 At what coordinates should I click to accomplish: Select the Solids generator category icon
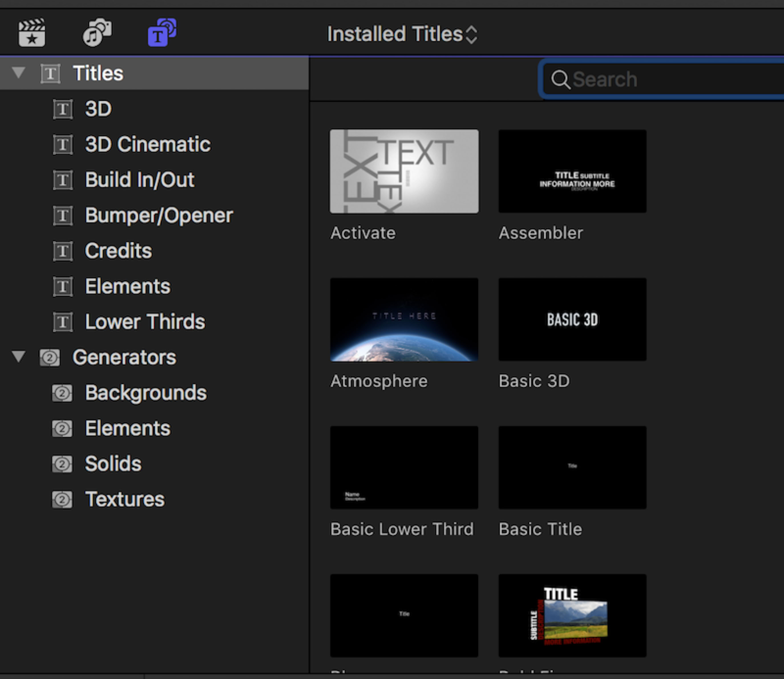[x=62, y=464]
